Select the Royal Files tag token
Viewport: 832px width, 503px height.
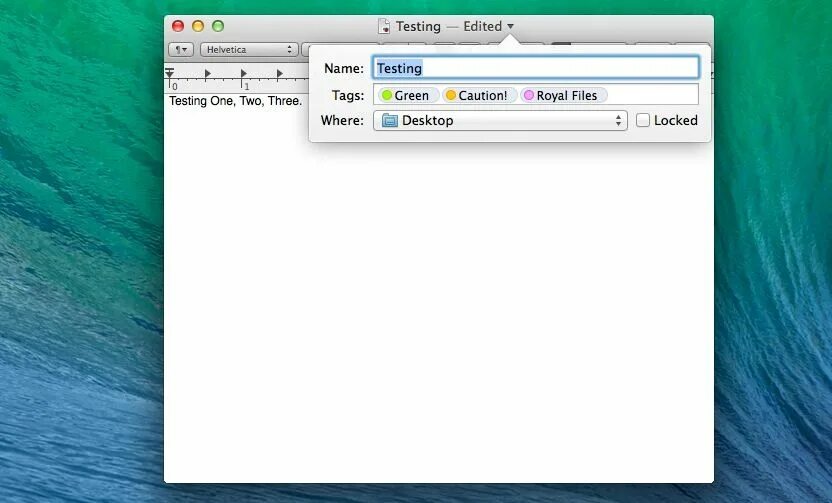(x=562, y=96)
